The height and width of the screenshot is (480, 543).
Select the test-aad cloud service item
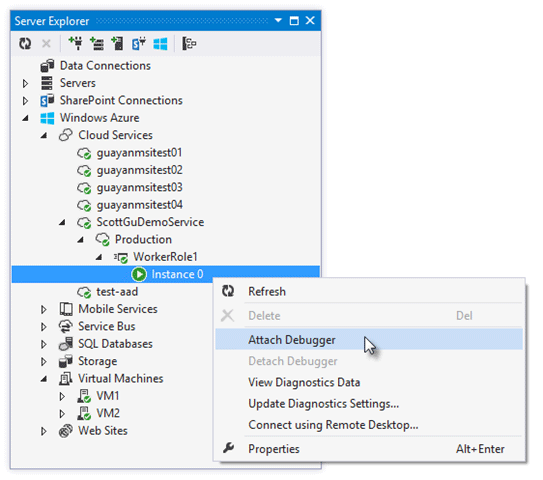(117, 292)
